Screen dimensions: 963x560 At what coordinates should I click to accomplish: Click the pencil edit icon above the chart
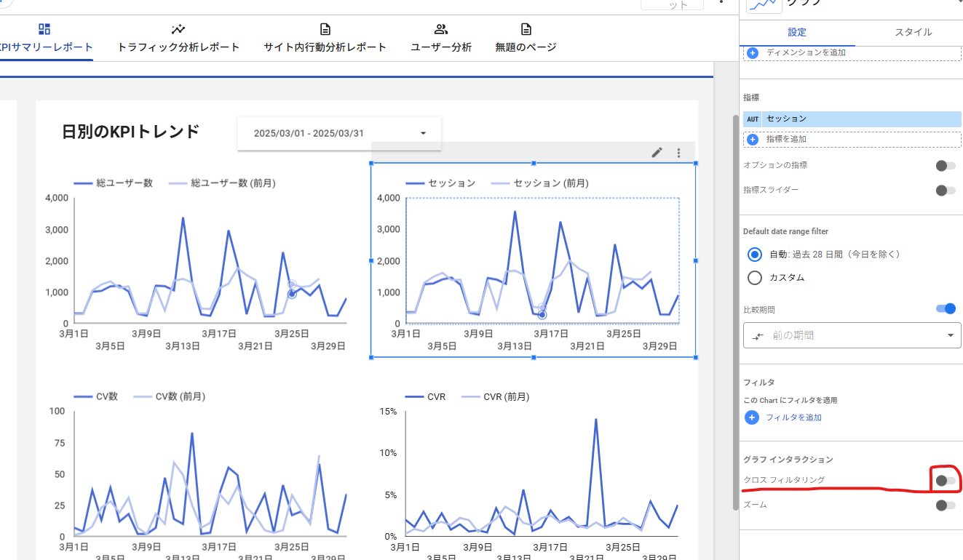(x=657, y=153)
